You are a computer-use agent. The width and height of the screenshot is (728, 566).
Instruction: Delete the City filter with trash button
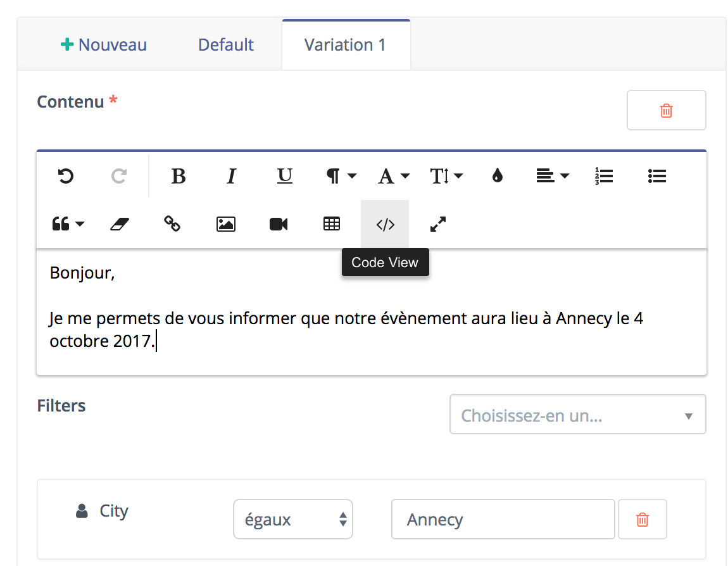point(643,519)
